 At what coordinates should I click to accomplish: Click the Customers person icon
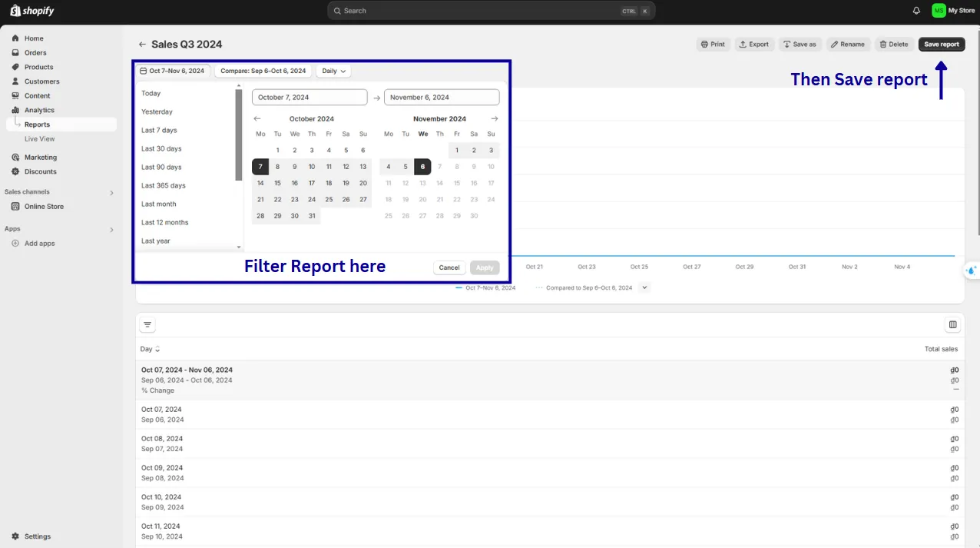coord(15,81)
